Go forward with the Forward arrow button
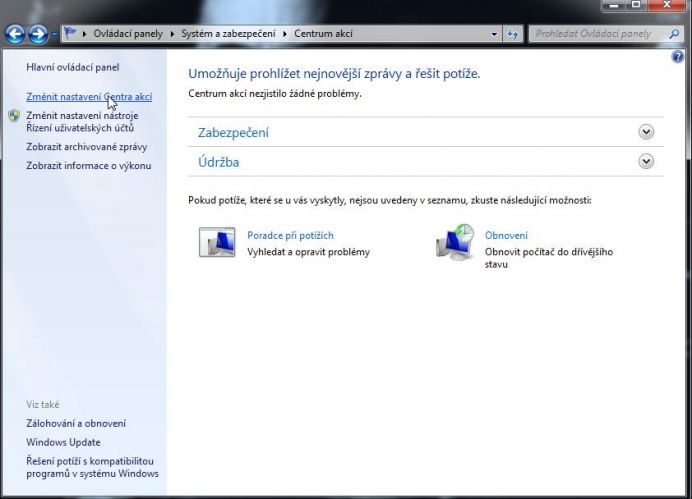Screen dimensions: 692x499 point(38,34)
